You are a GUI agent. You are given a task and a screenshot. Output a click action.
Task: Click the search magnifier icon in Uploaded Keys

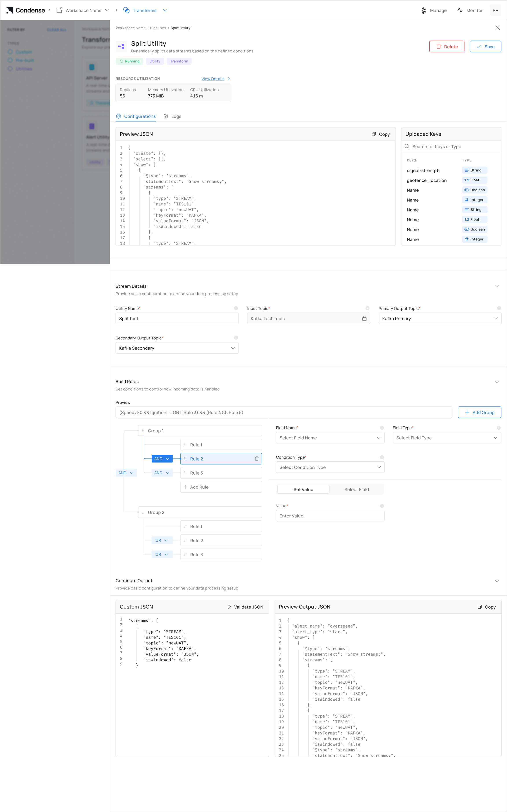point(407,147)
